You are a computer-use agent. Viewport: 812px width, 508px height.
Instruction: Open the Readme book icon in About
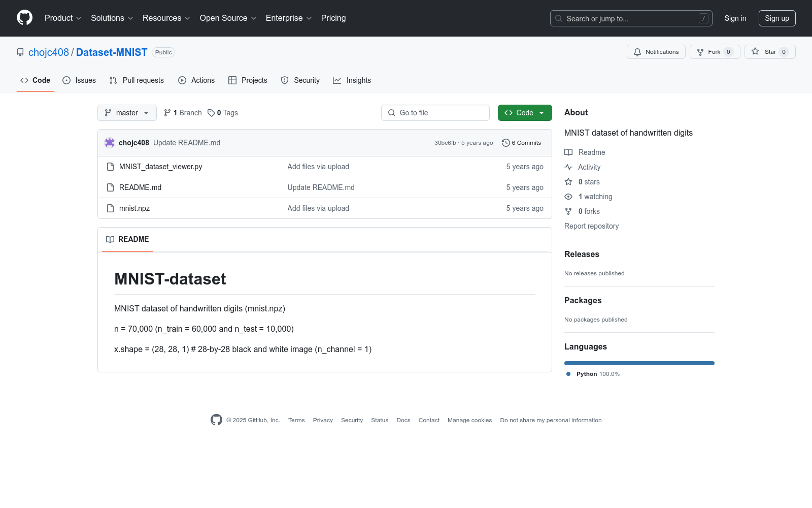click(x=568, y=152)
